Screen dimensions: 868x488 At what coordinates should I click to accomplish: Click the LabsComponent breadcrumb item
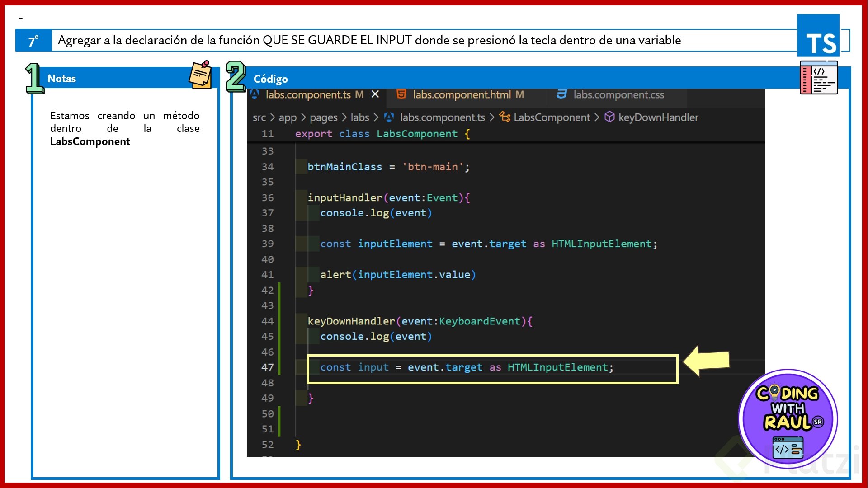(552, 117)
